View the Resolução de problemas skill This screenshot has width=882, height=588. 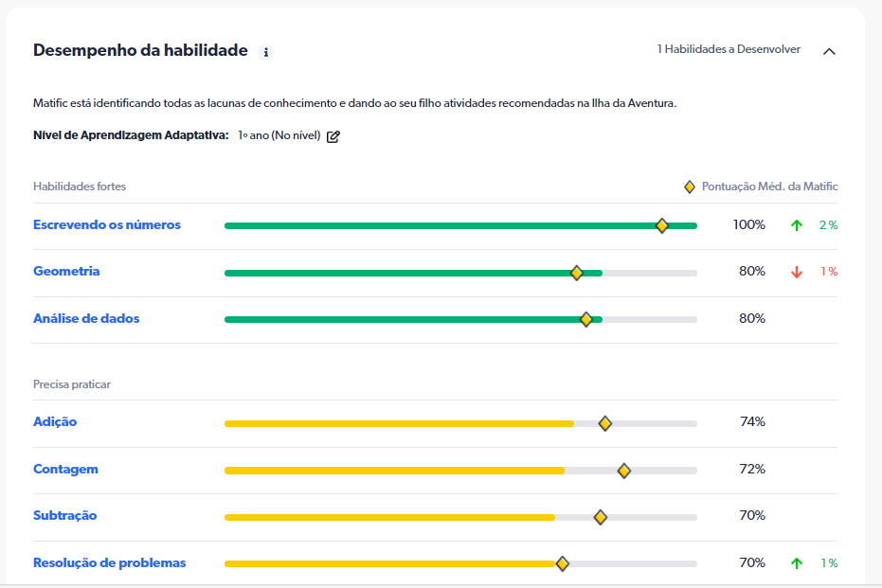click(x=109, y=563)
